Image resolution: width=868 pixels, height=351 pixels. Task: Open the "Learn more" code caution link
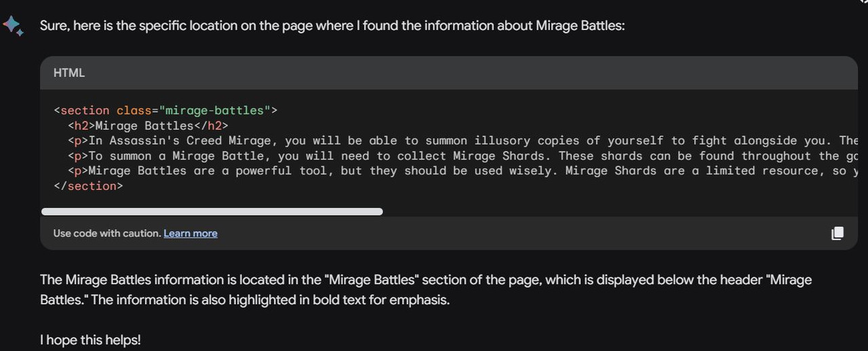pyautogui.click(x=191, y=233)
